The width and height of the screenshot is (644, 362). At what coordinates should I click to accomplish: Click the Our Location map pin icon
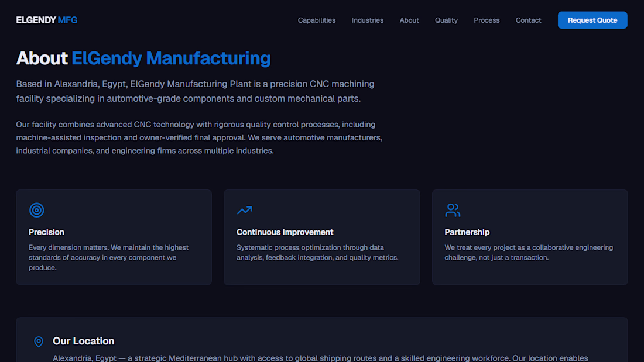[39, 342]
